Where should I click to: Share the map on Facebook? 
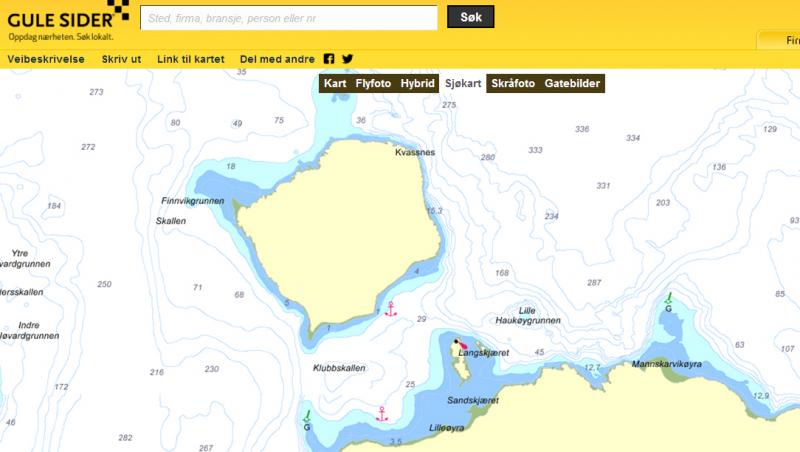329,59
